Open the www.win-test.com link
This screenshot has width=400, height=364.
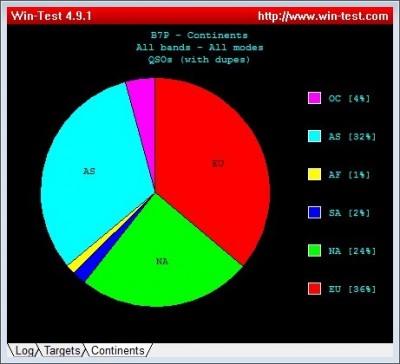[323, 16]
